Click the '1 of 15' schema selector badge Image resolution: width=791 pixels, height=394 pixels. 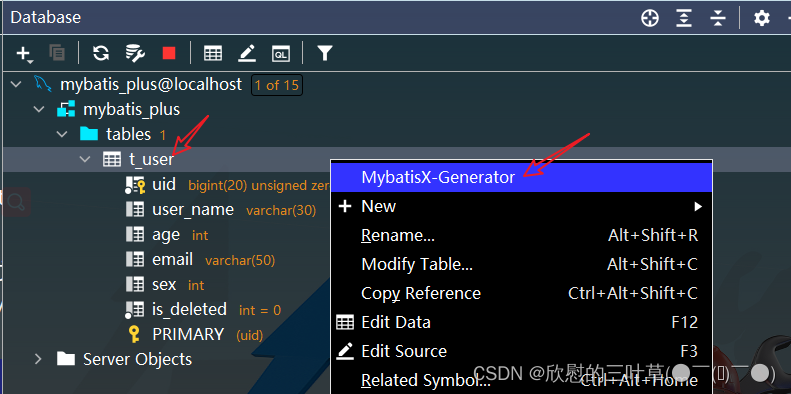(x=277, y=85)
